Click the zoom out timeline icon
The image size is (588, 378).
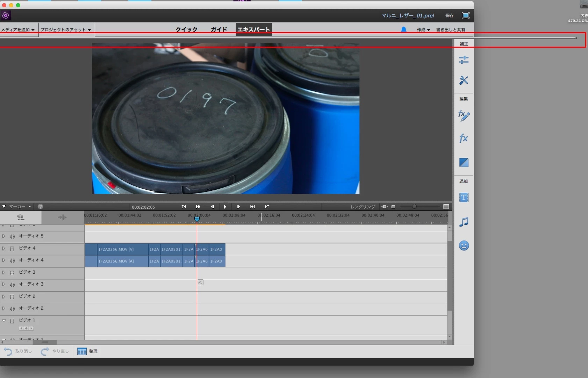coord(393,207)
